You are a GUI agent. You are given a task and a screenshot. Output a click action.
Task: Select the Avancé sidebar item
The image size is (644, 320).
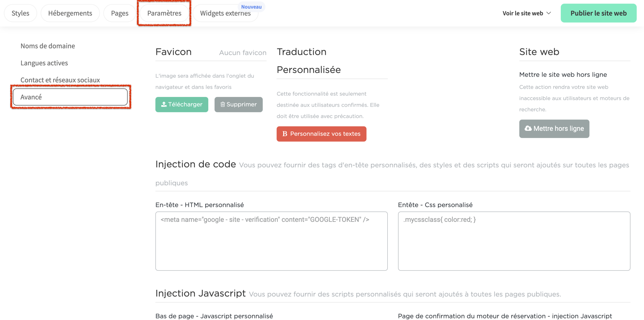pyautogui.click(x=70, y=97)
